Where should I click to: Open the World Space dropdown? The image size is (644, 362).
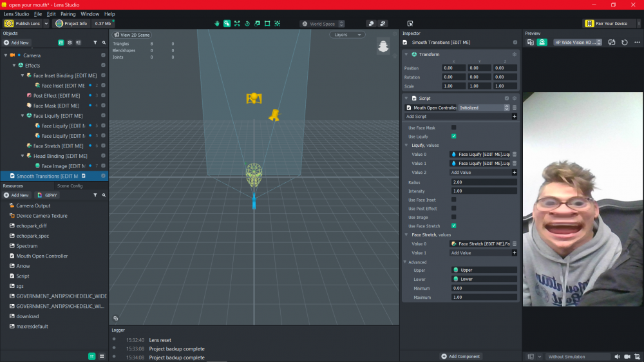click(x=323, y=24)
